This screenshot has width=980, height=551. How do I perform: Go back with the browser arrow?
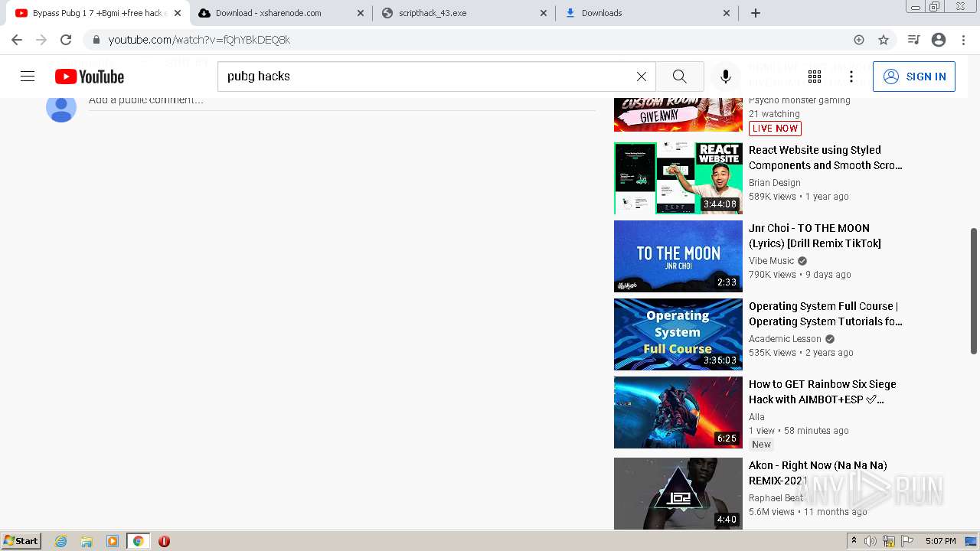17,40
